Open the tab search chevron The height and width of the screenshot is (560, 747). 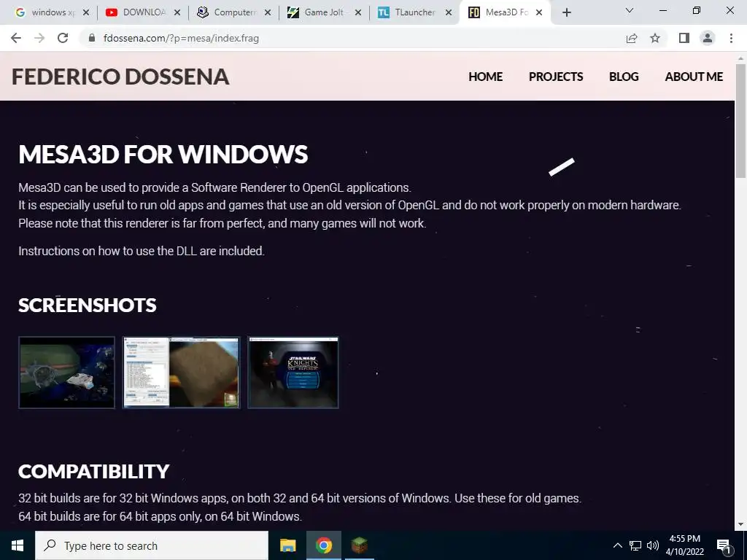point(630,10)
